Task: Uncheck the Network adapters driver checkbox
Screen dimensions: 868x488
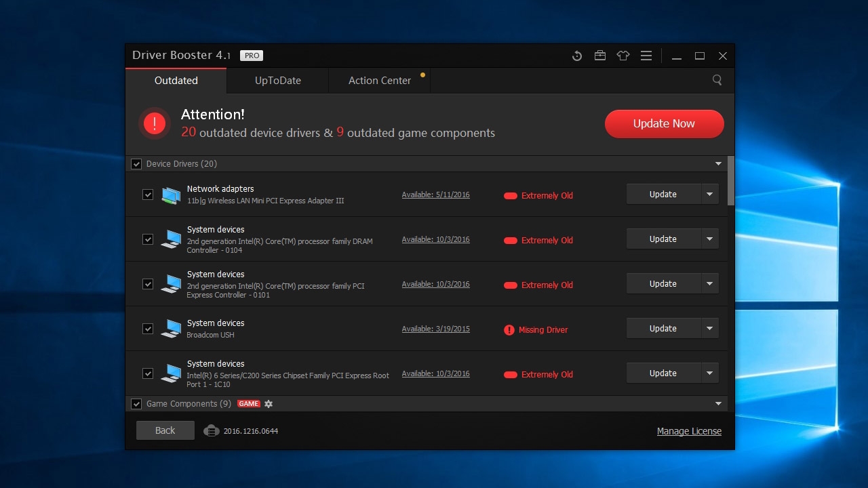Action: [148, 195]
